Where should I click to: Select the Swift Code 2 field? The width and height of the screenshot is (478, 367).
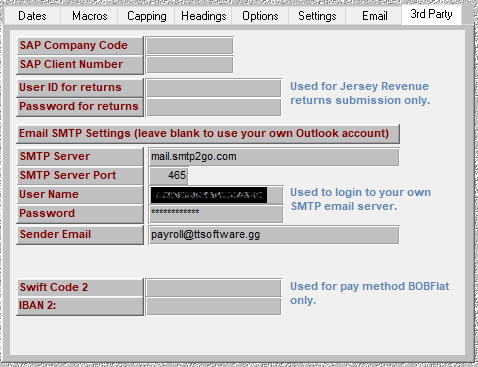pos(214,288)
